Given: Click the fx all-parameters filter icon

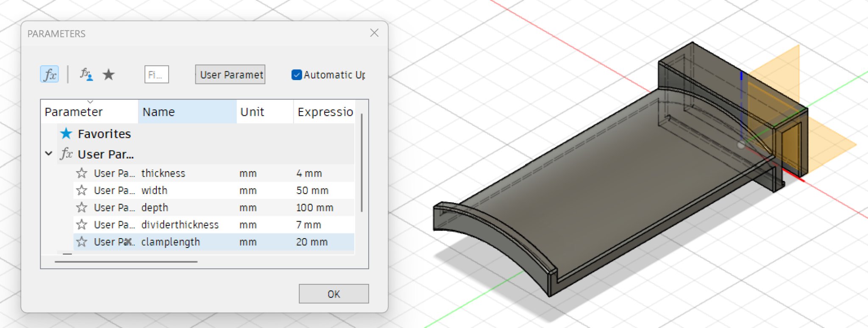Looking at the screenshot, I should coord(50,75).
